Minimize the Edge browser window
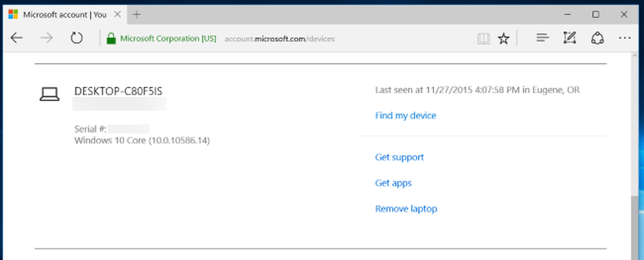644x260 pixels. point(567,15)
